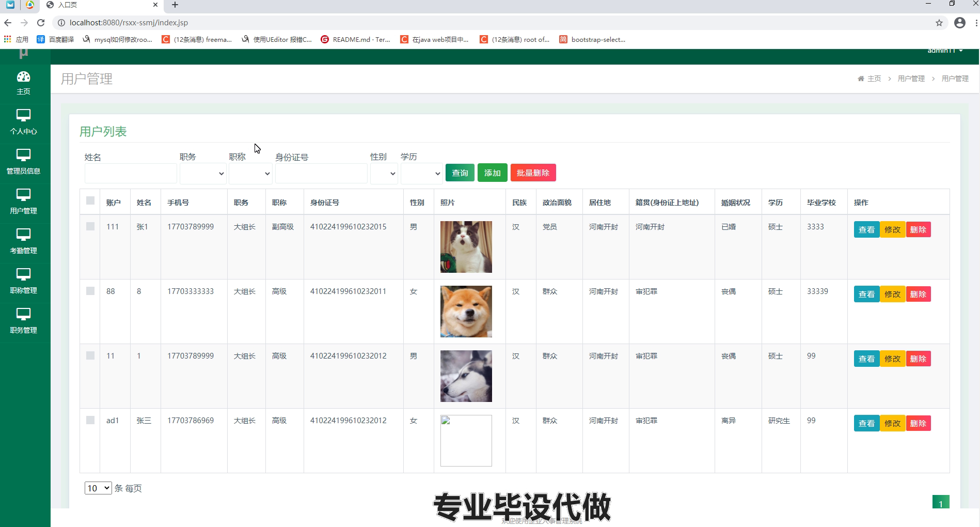This screenshot has width=980, height=527.
Task: Click the green 添加 button
Action: tap(493, 173)
